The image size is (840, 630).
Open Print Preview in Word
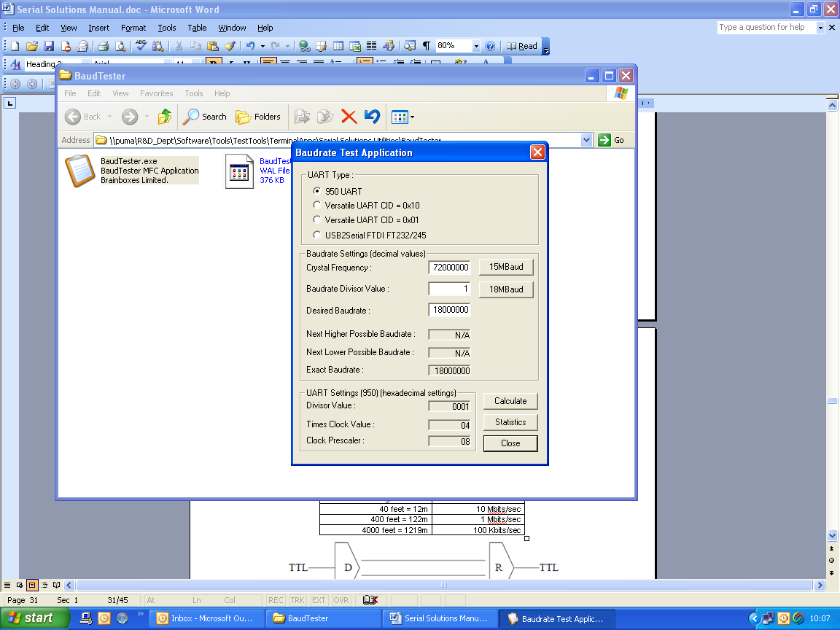120,46
